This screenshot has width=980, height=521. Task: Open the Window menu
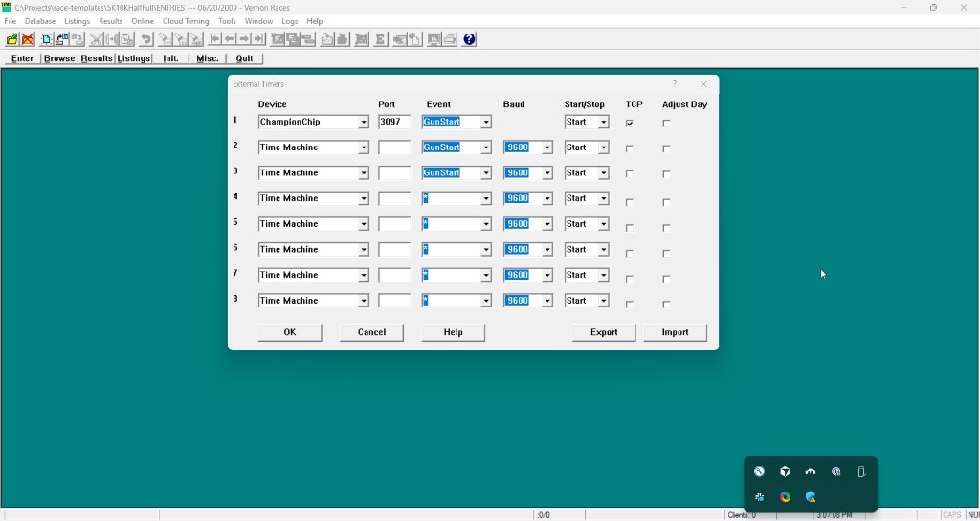coord(258,21)
